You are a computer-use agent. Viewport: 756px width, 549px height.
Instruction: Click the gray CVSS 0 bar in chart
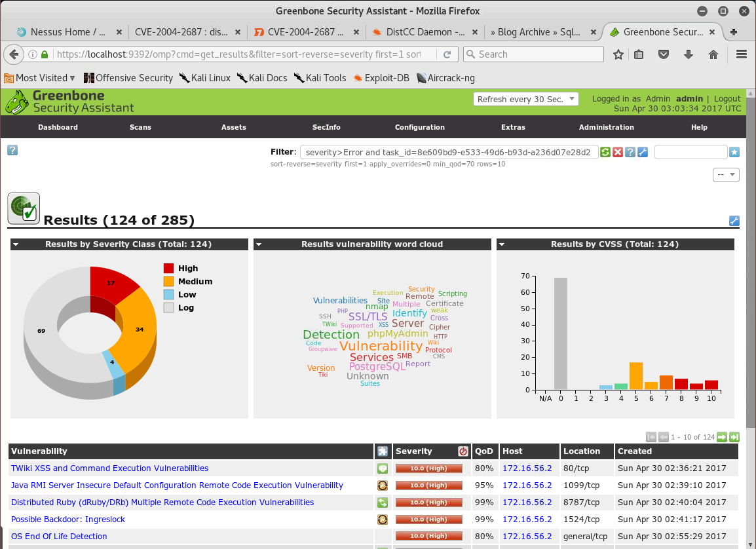(x=561, y=333)
